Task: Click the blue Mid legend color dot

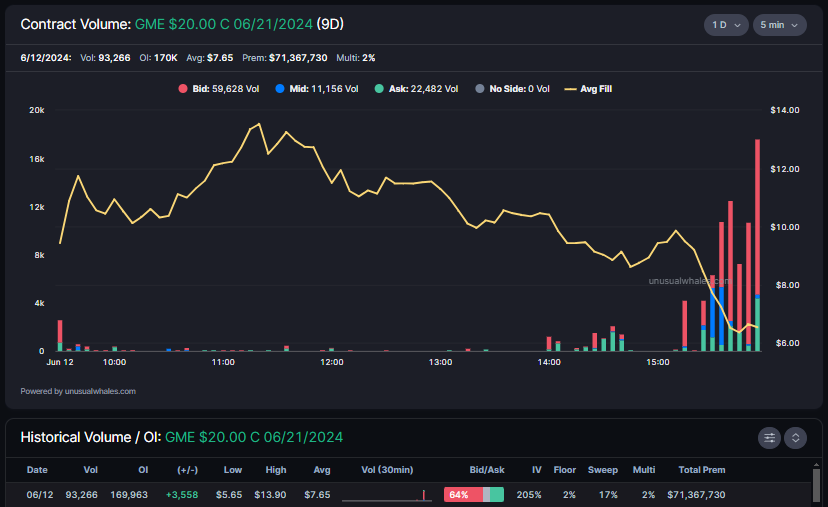Action: tap(280, 89)
